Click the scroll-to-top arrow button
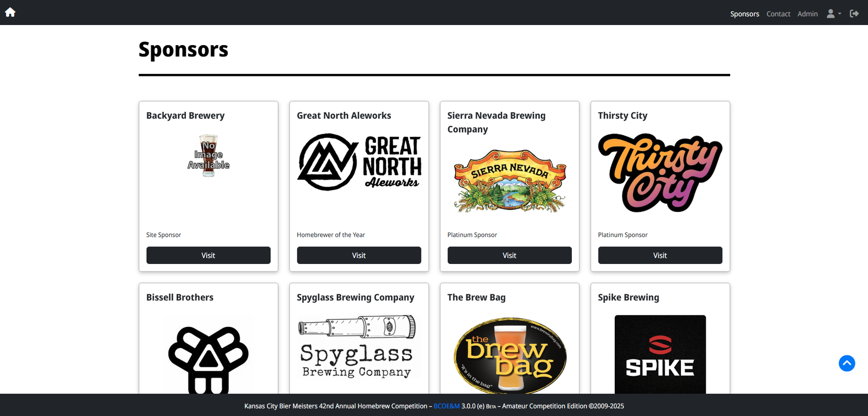Viewport: 868px width, 416px height. (846, 363)
